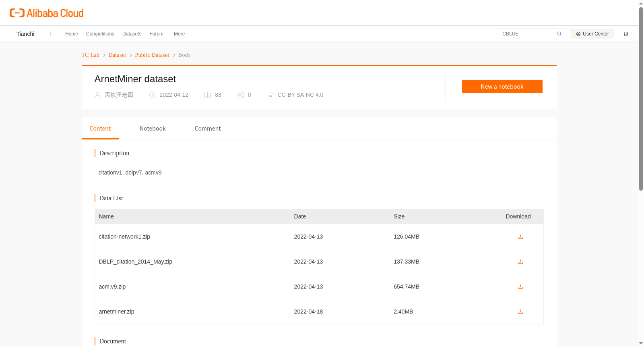The height and width of the screenshot is (347, 644).
Task: Go to Datasets in navigation
Action: click(132, 34)
